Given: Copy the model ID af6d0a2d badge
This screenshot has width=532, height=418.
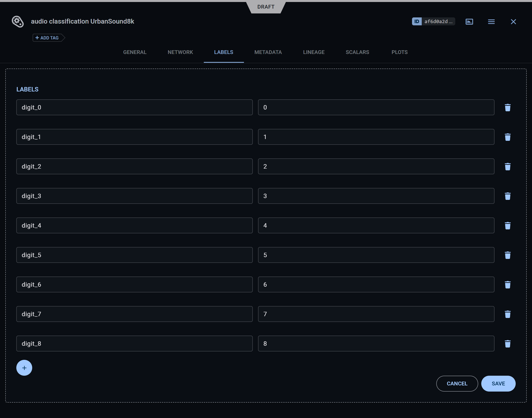Looking at the screenshot, I should [433, 22].
